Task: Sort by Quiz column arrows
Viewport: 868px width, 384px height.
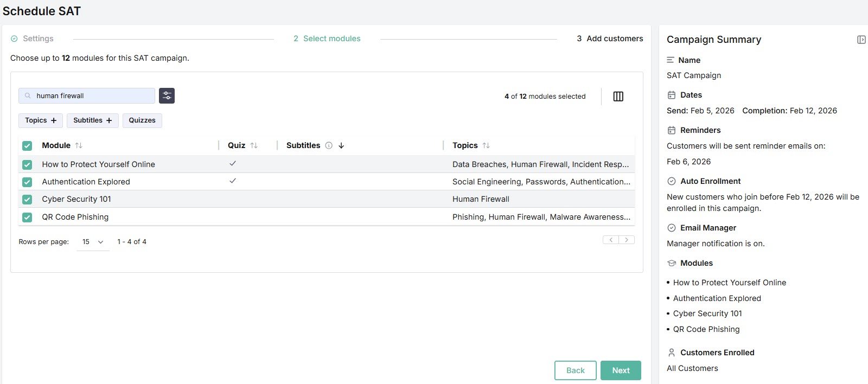Action: tap(254, 145)
